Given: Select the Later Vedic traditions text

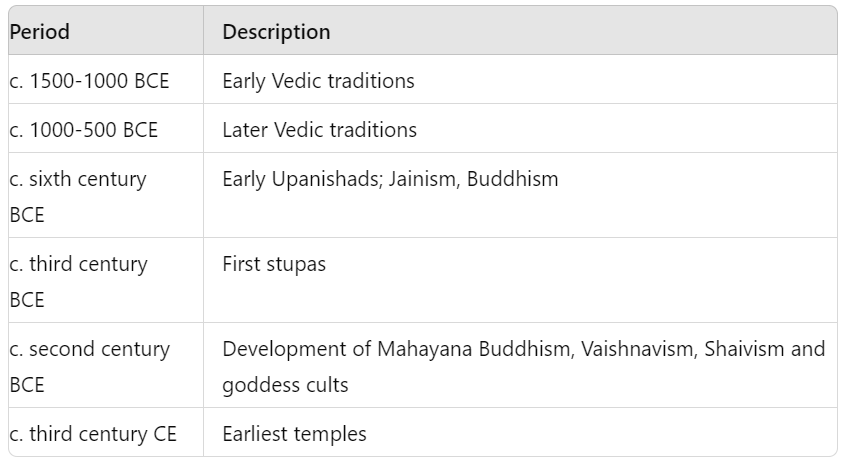Looking at the screenshot, I should click(319, 130).
